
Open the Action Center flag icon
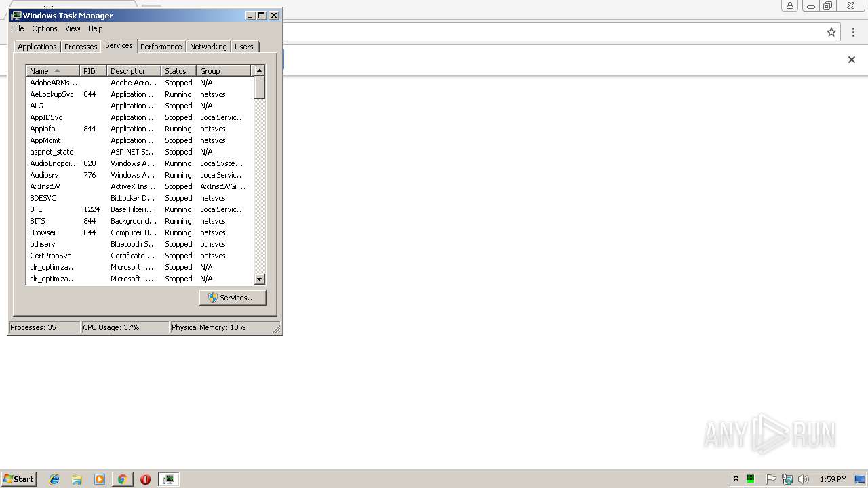click(x=770, y=479)
